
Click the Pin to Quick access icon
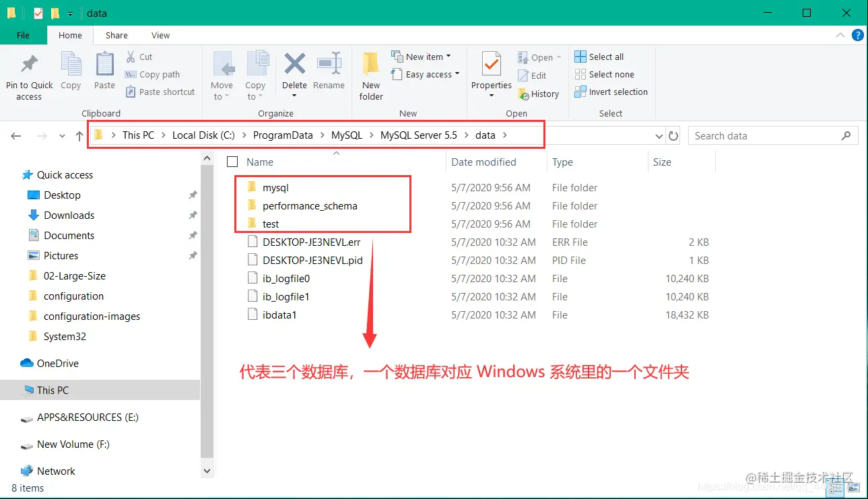[x=29, y=65]
